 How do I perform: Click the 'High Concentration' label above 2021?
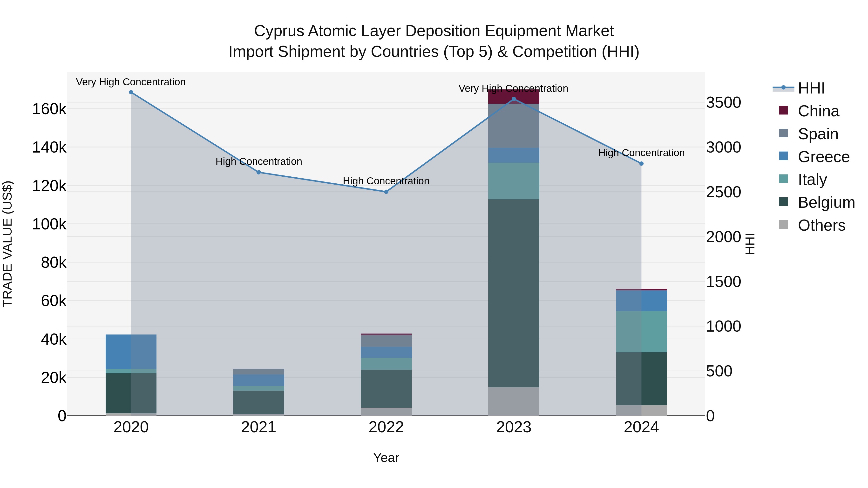pos(259,162)
